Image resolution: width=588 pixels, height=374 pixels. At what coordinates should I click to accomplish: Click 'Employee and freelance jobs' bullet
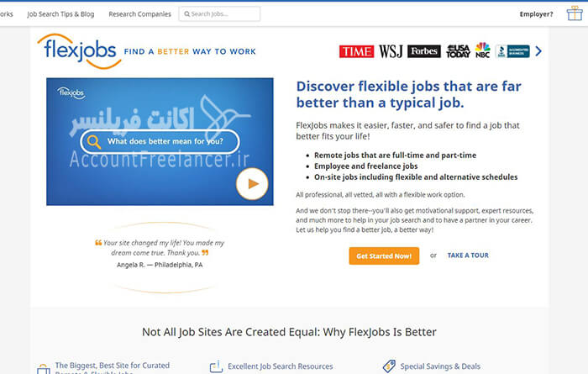366,166
